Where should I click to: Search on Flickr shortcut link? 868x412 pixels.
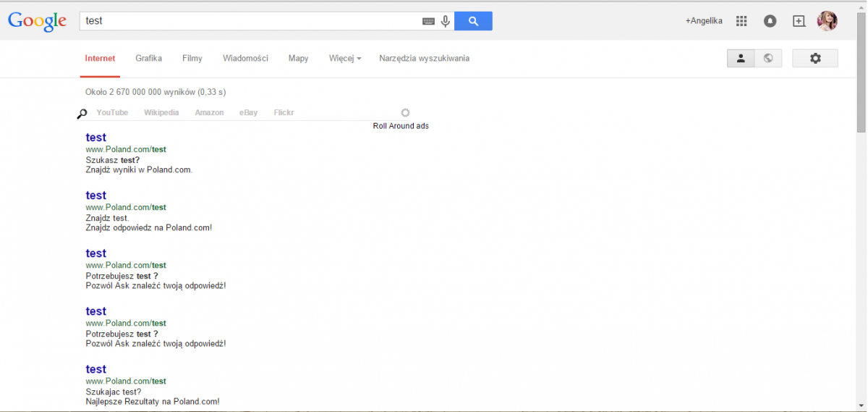coord(284,113)
